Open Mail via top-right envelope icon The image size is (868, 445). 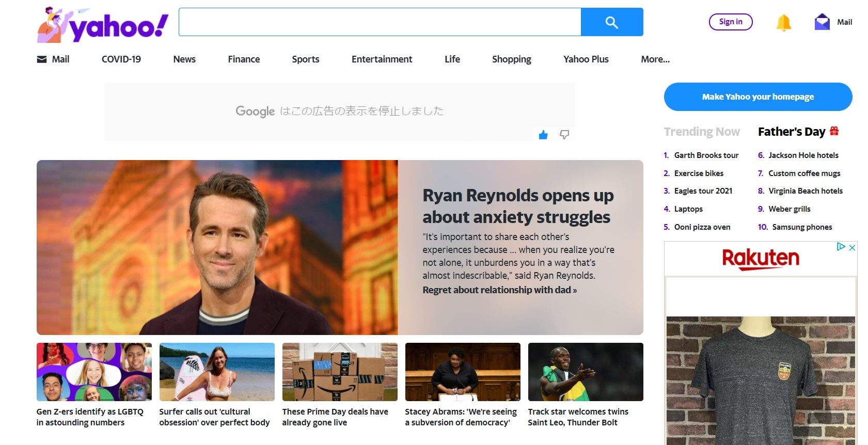pos(822,22)
